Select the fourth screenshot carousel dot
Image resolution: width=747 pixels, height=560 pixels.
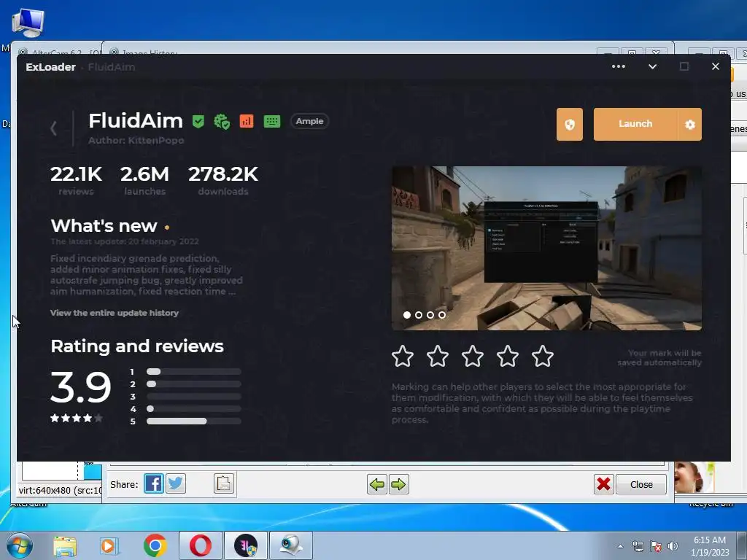click(442, 315)
